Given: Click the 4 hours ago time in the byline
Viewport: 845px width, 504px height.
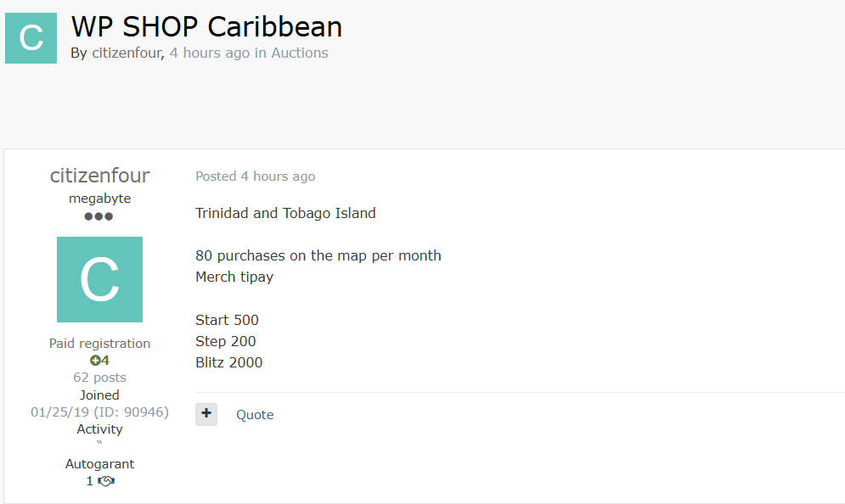Looking at the screenshot, I should pyautogui.click(x=210, y=53).
